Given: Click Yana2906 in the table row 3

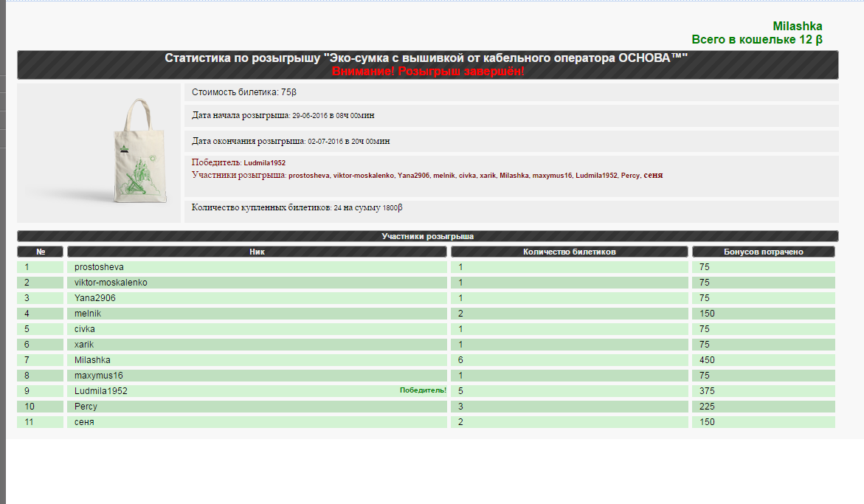Looking at the screenshot, I should pos(95,298).
